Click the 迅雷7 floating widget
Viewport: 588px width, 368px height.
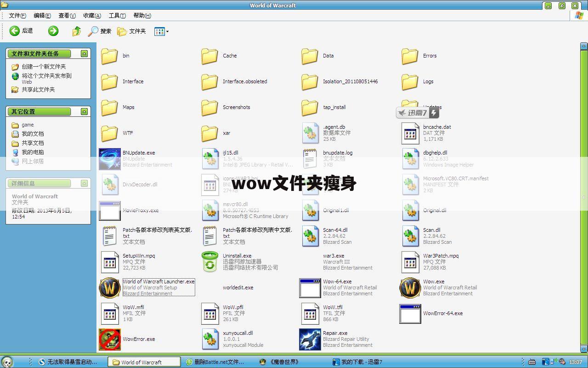point(418,113)
